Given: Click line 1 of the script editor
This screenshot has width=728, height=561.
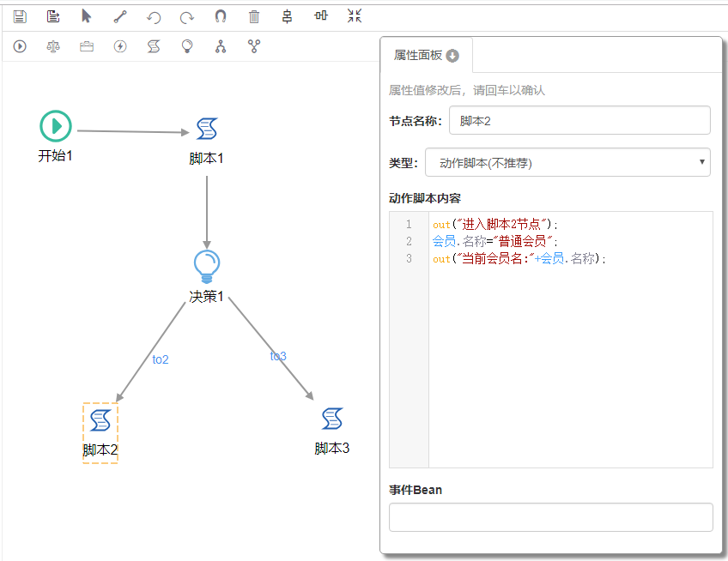Looking at the screenshot, I should (495, 225).
